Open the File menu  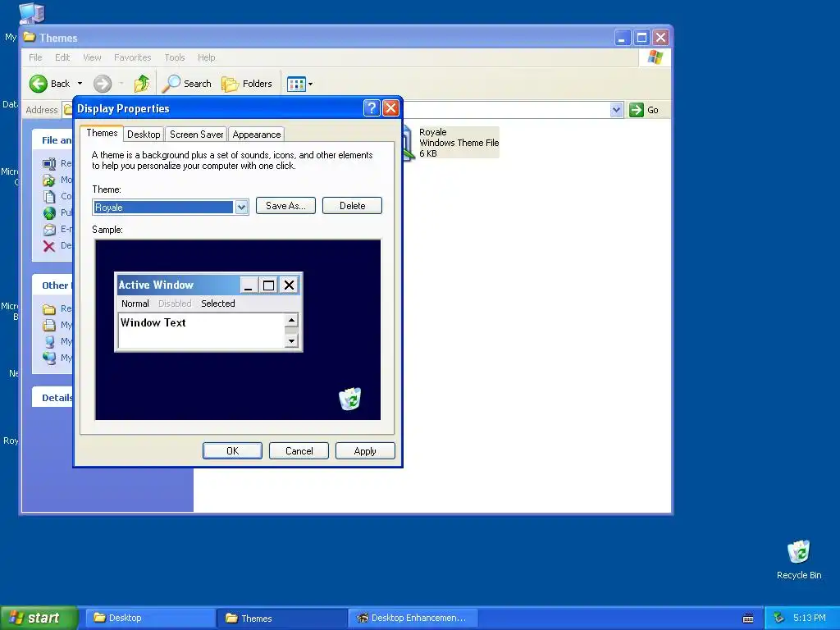tap(35, 57)
